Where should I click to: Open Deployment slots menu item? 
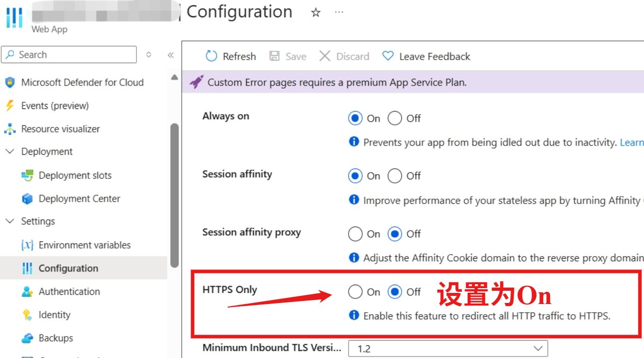click(x=75, y=175)
